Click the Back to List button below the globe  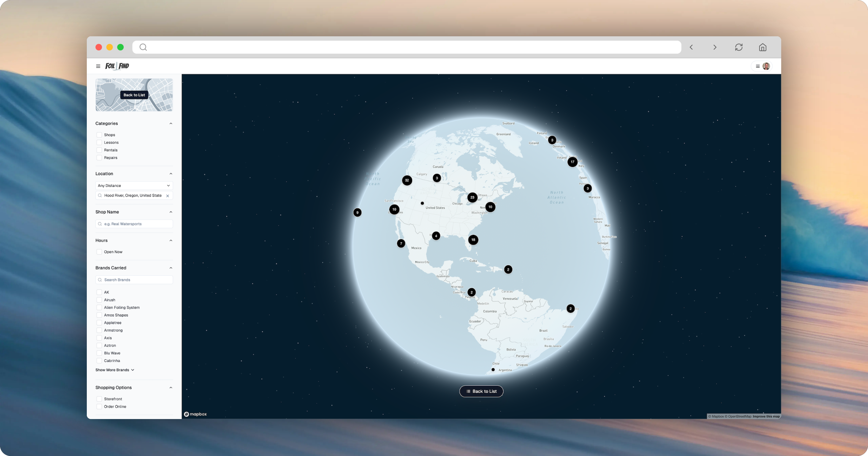click(481, 391)
